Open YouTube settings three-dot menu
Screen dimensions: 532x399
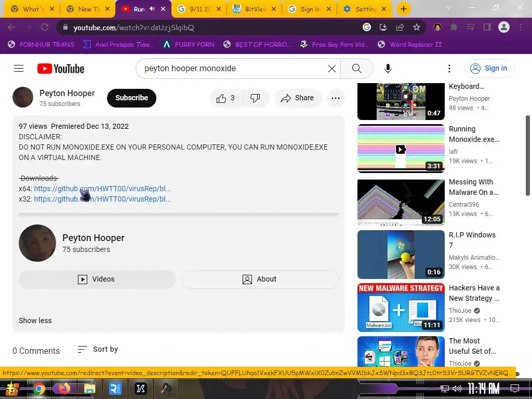click(x=449, y=69)
